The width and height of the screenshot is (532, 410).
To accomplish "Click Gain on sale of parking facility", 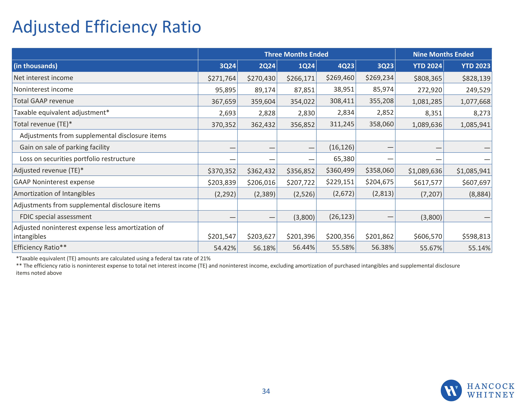I will 65,147.
